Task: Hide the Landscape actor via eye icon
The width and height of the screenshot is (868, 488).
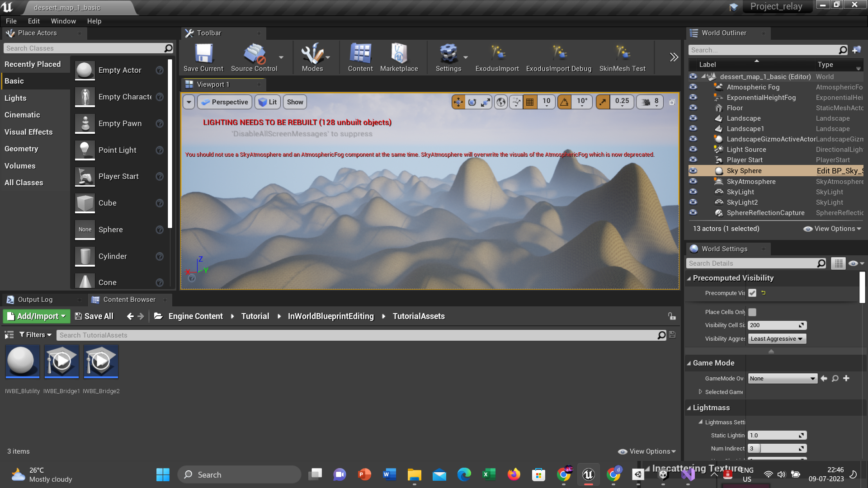Action: click(693, 118)
